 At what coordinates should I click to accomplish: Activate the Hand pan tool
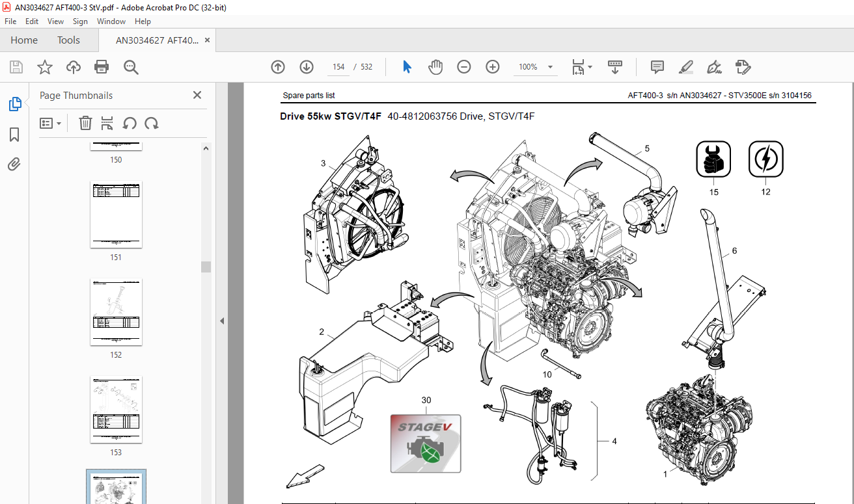coord(435,67)
